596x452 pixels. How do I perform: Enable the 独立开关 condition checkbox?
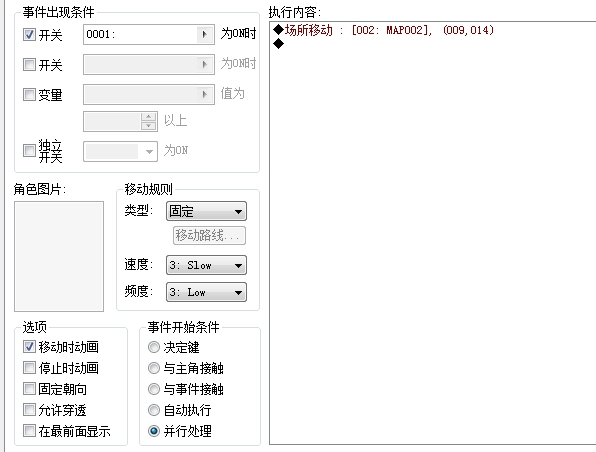tap(29, 151)
